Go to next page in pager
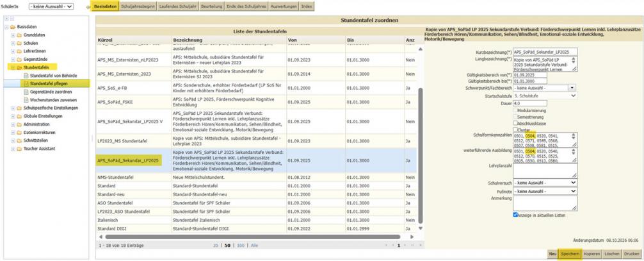The width and height of the screenshot is (644, 261). pos(405,246)
